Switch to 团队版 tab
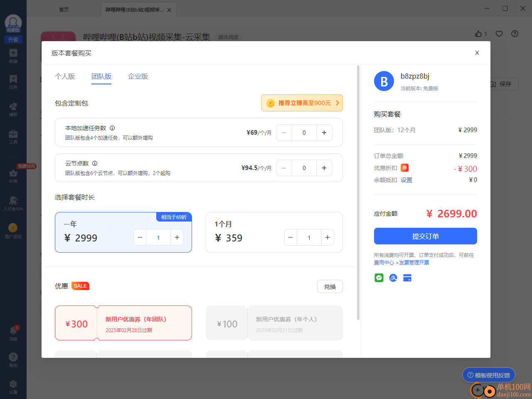532x399 pixels. pos(101,76)
